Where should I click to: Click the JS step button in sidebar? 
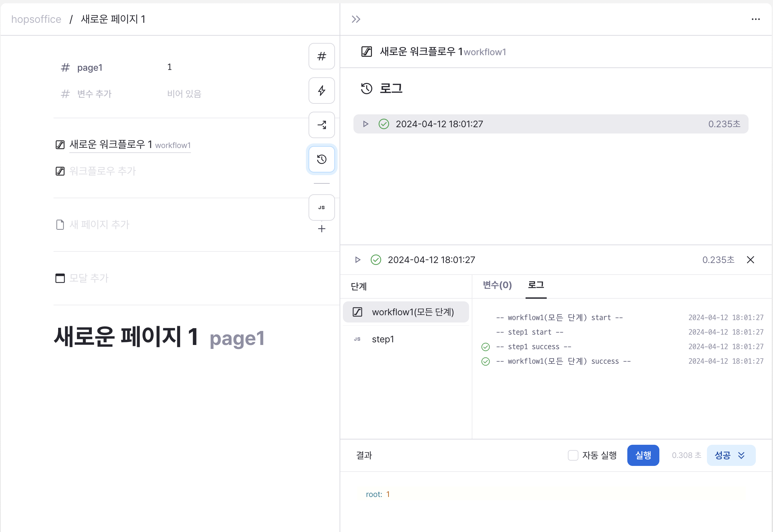click(321, 208)
